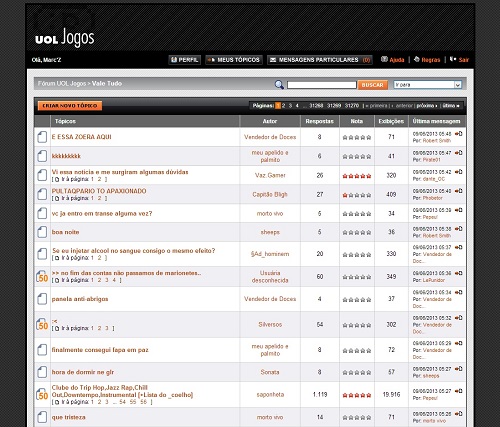Jump to 'próximo' page link
Image resolution: width=500 pixels, height=427 pixels.
tap(427, 106)
